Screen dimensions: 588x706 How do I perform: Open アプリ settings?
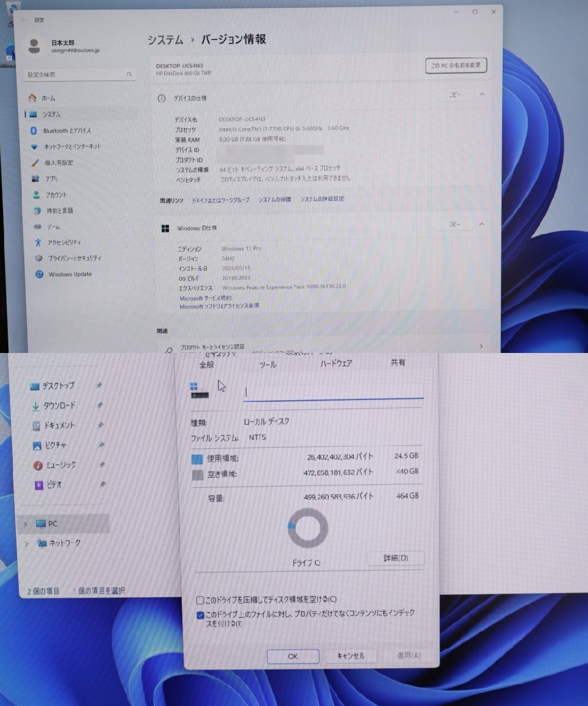coord(45,178)
